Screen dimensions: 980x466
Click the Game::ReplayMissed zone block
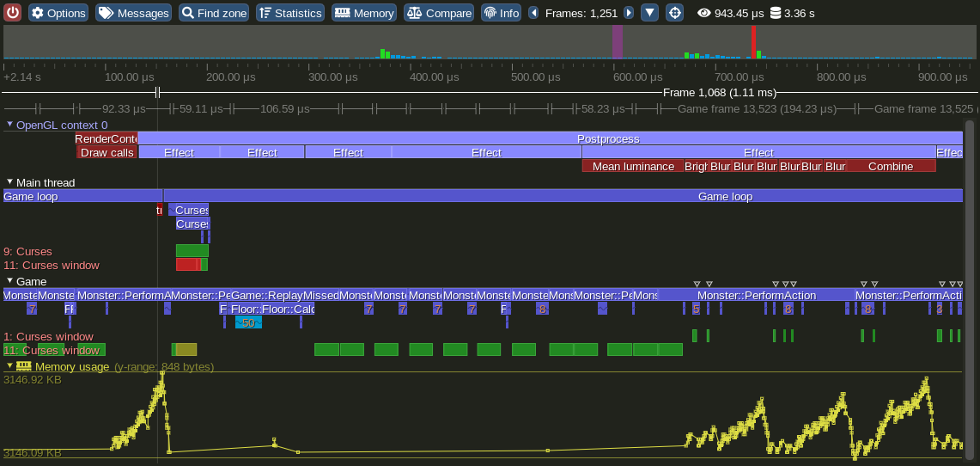click(x=284, y=295)
